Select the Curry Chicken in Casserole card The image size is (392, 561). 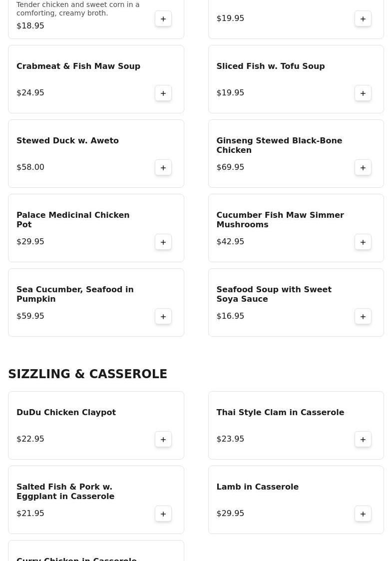(x=96, y=554)
